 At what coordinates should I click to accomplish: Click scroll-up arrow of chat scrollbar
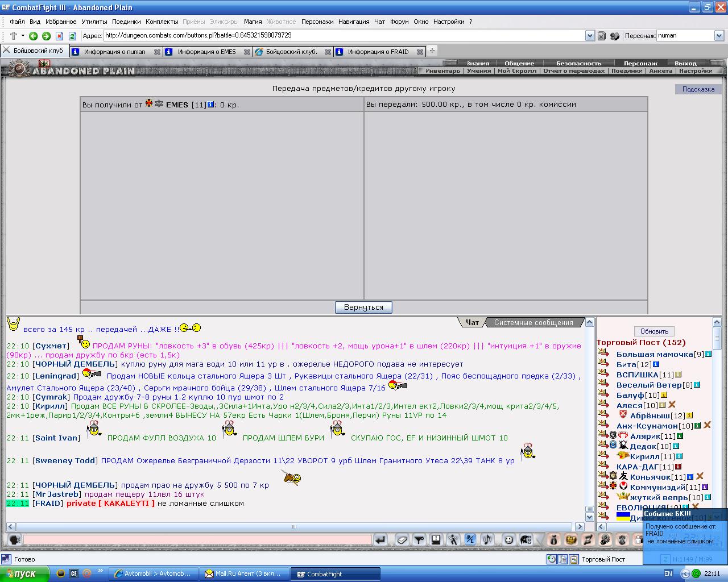point(590,322)
